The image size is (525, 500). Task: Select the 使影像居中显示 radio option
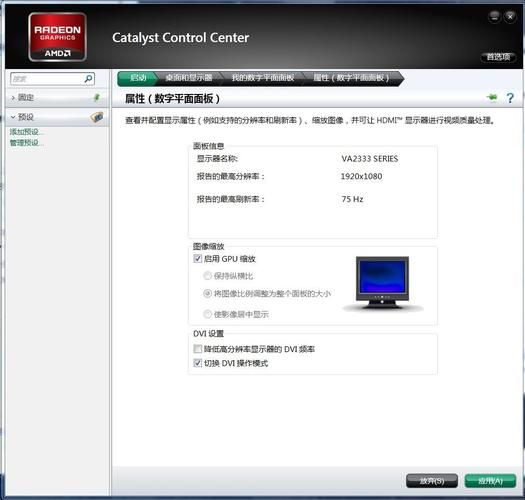[207, 314]
